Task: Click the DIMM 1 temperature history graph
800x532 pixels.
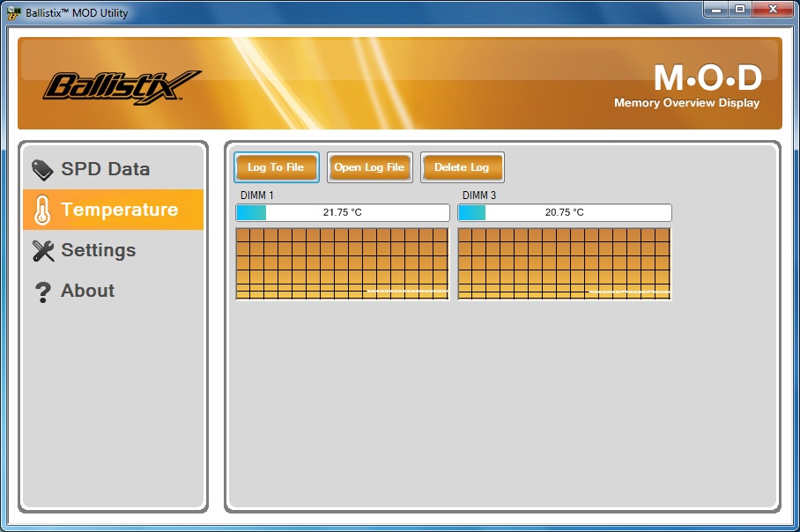Action: 343,263
